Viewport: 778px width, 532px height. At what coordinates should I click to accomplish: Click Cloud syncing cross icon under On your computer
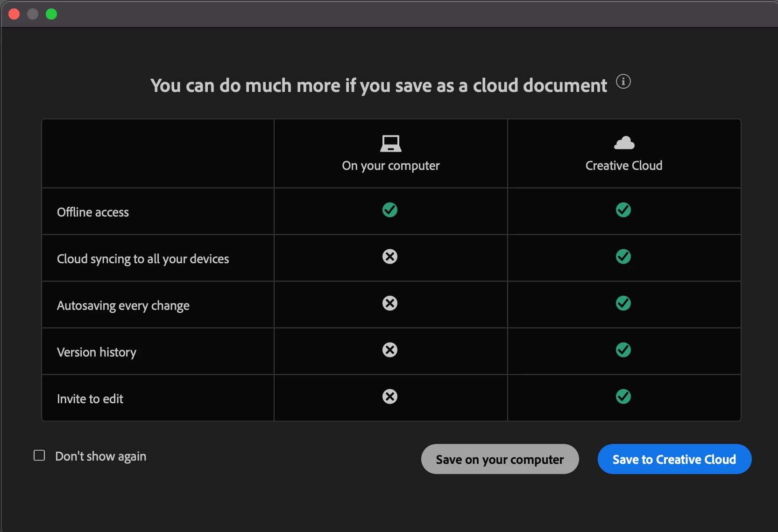390,257
